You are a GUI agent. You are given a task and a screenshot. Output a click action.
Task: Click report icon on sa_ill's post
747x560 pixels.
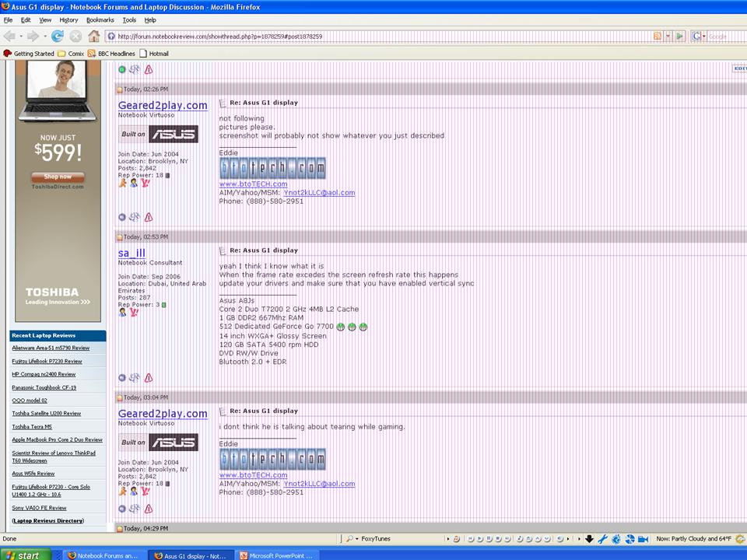[149, 378]
